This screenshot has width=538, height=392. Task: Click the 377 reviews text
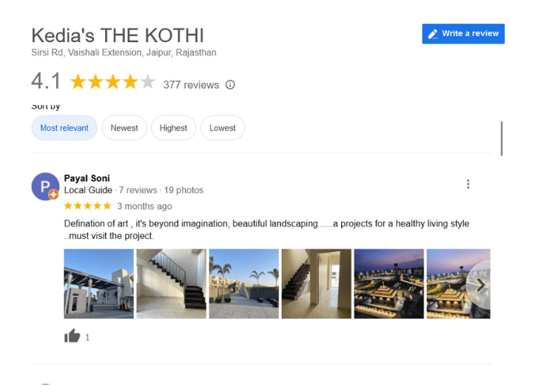coord(191,85)
